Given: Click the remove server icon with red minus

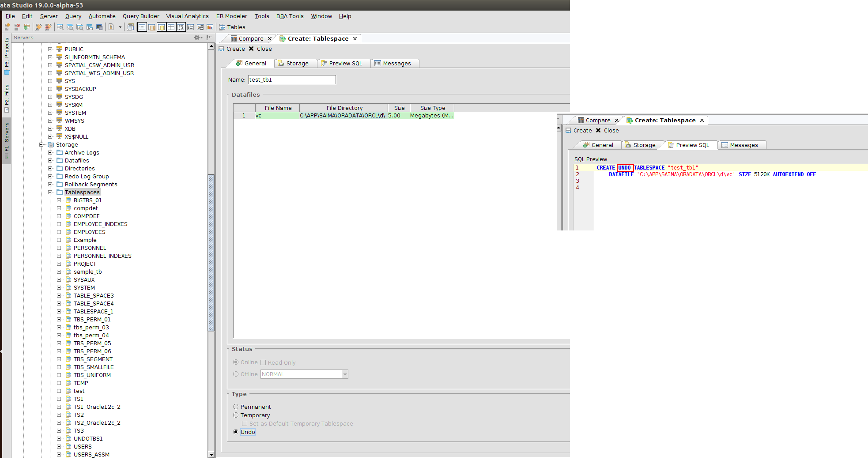Looking at the screenshot, I should [x=17, y=27].
